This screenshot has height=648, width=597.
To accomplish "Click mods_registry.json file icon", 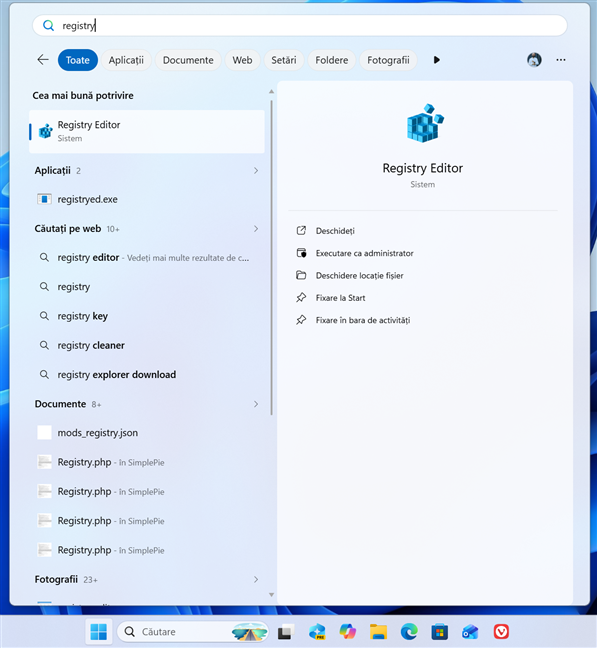I will 44,433.
